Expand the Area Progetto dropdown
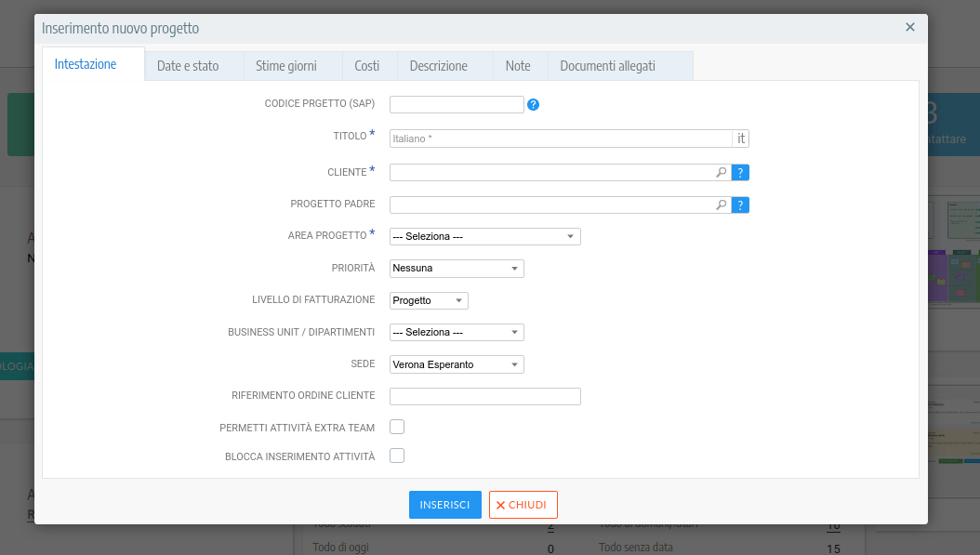The image size is (980, 555). pos(484,237)
